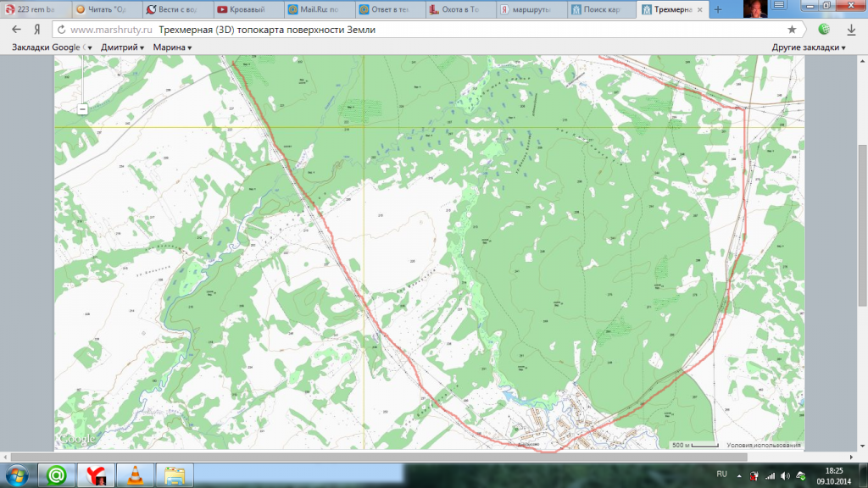This screenshot has width=868, height=488.
Task: Open the downloads arrow icon
Action: [x=851, y=29]
